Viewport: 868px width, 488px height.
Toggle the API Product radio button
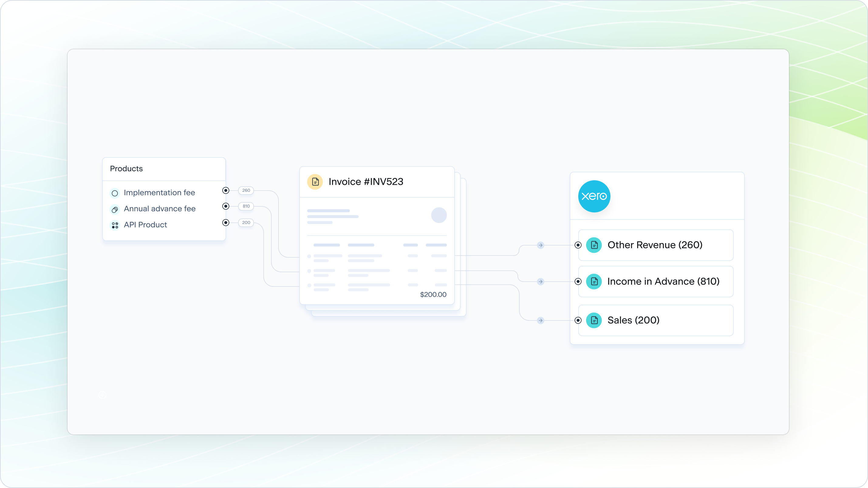[x=225, y=223]
